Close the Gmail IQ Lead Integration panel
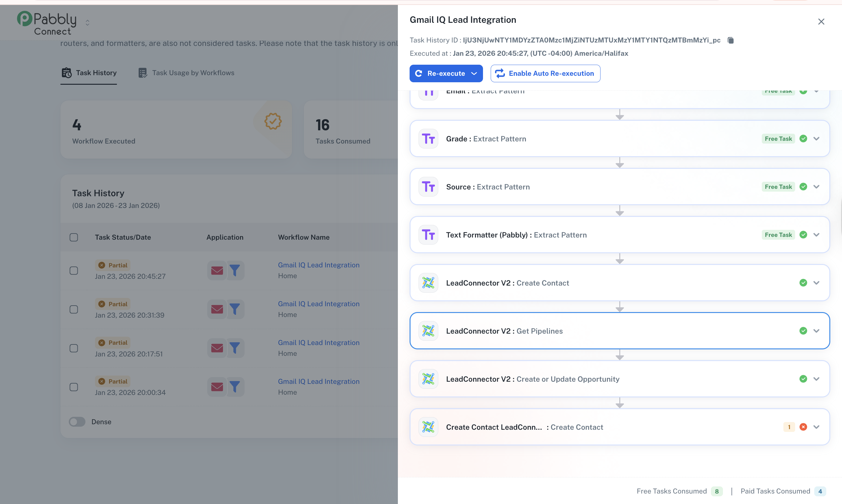This screenshot has width=842, height=504. (x=821, y=22)
